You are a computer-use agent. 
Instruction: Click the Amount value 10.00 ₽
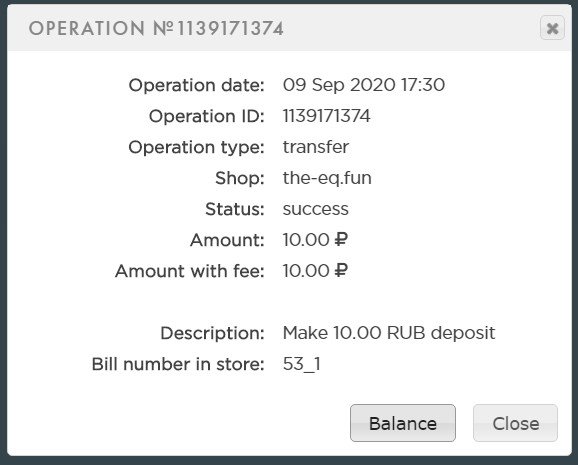[x=315, y=240]
